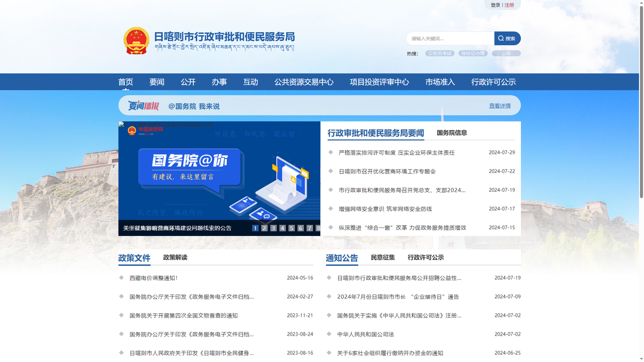
Task: Switch carousel to slide 7
Action: [309, 228]
